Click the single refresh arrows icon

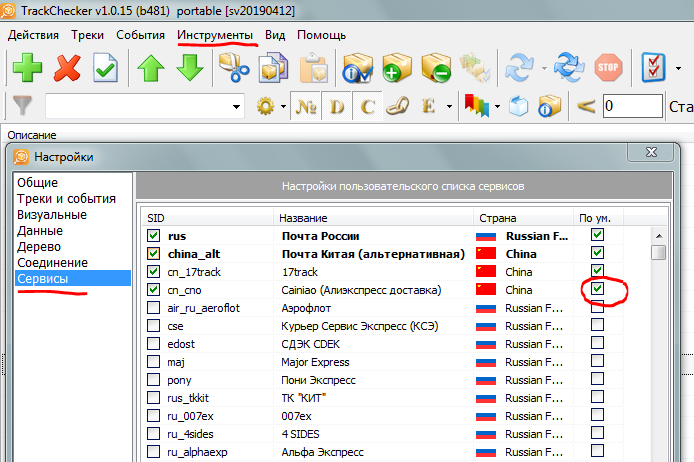pyautogui.click(x=520, y=68)
